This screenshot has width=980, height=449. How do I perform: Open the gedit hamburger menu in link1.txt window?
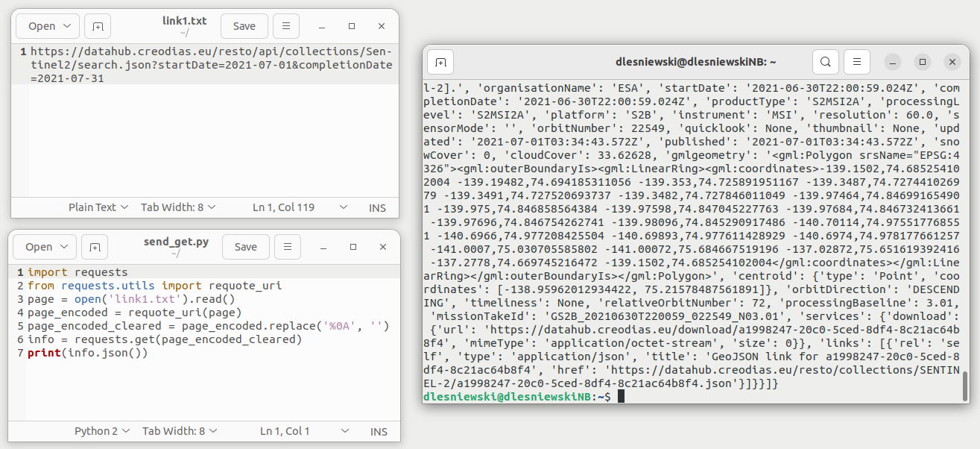[x=286, y=25]
